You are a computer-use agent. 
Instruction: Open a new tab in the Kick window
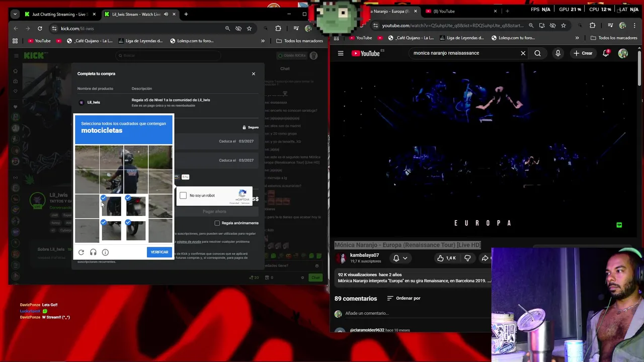(x=186, y=14)
